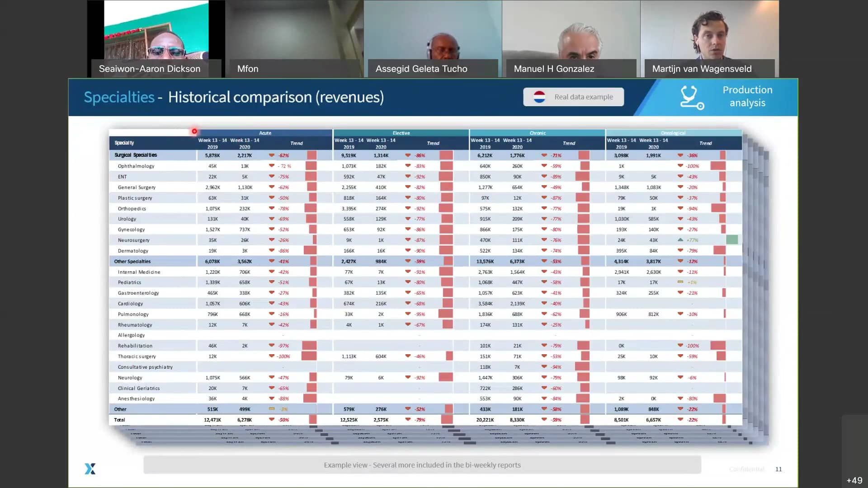Click the red down-trend arrow beside Ophthalmology
The image size is (868, 488).
(x=271, y=166)
